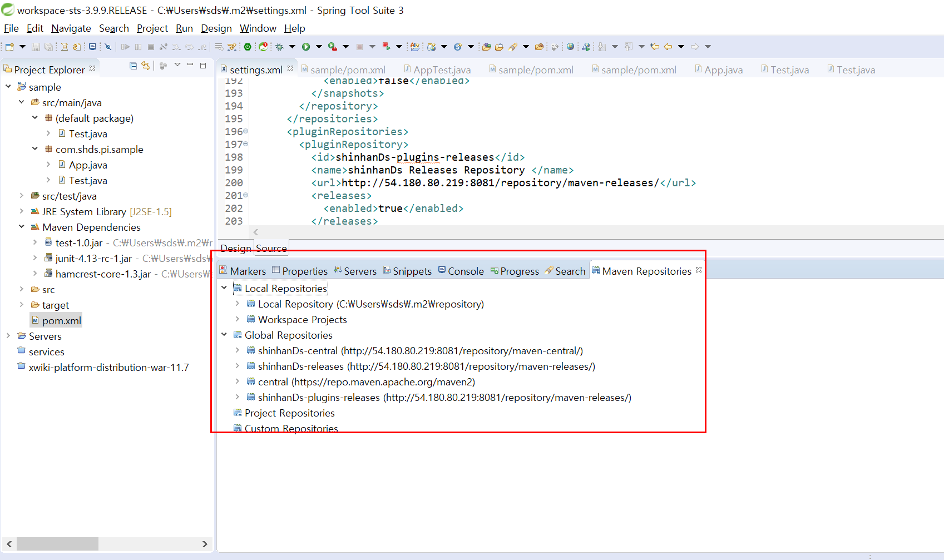Click editor horizontal scroll left arrow

pos(256,232)
